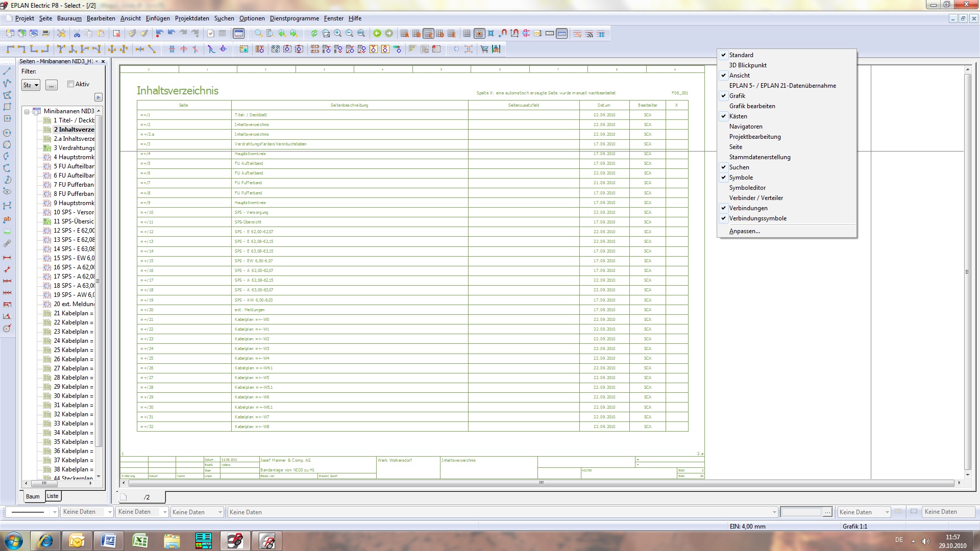Open first Keine Daten dropdown in bottom bar
The width and height of the screenshot is (980, 551).
coord(109,512)
